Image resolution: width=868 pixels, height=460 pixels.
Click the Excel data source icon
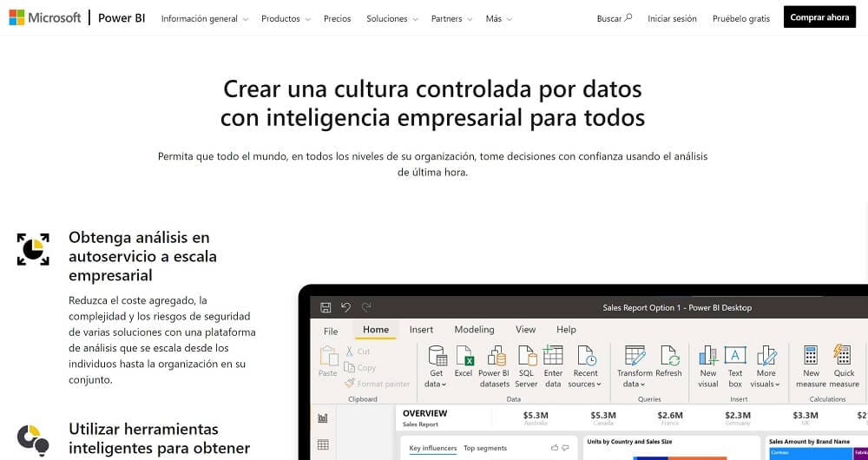click(464, 356)
